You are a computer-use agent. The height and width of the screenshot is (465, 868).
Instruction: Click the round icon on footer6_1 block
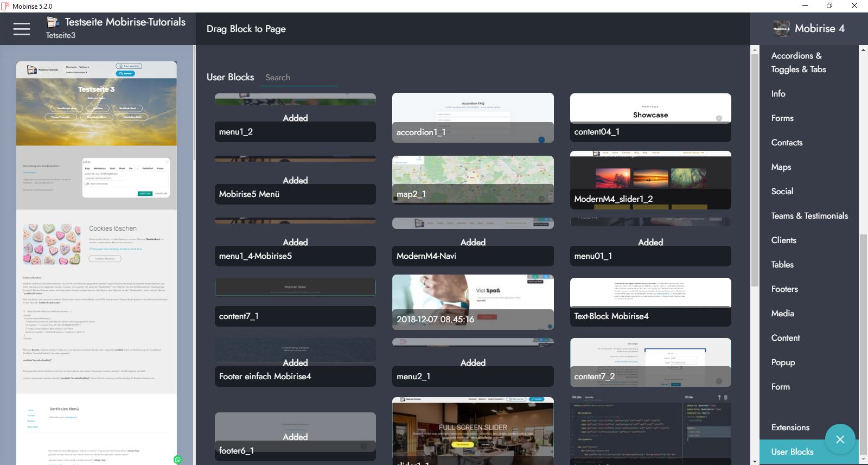[364, 446]
